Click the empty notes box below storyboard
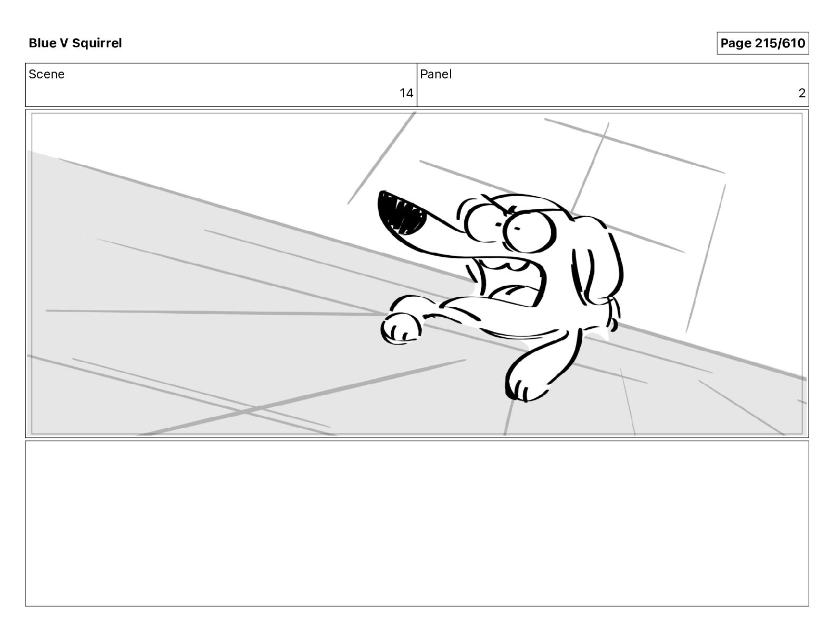This screenshot has width=834, height=644. (417, 524)
